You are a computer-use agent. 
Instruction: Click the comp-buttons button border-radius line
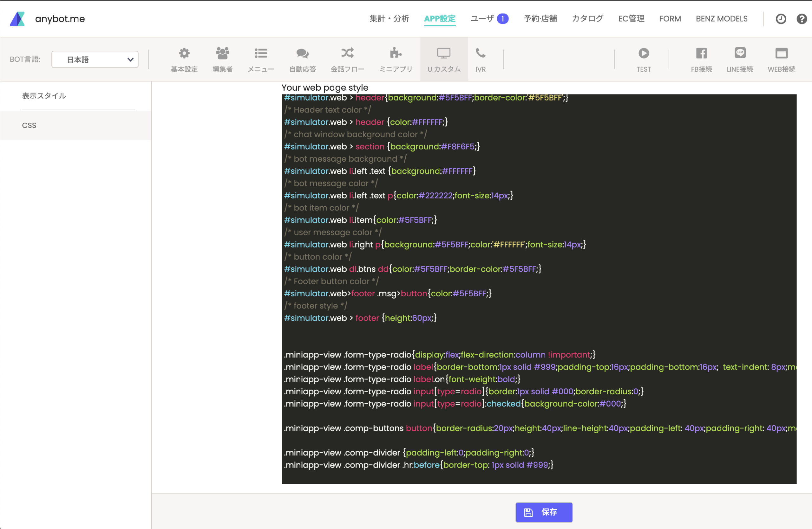click(540, 429)
